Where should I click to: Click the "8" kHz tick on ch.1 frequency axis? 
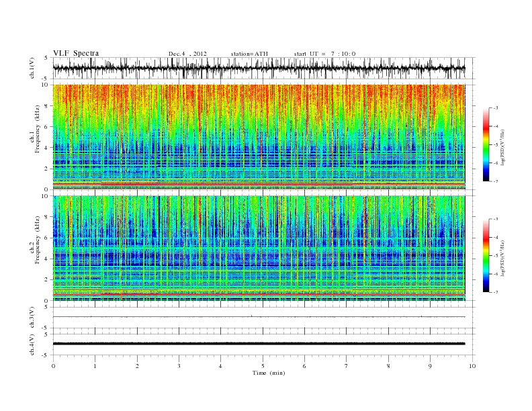(x=46, y=106)
